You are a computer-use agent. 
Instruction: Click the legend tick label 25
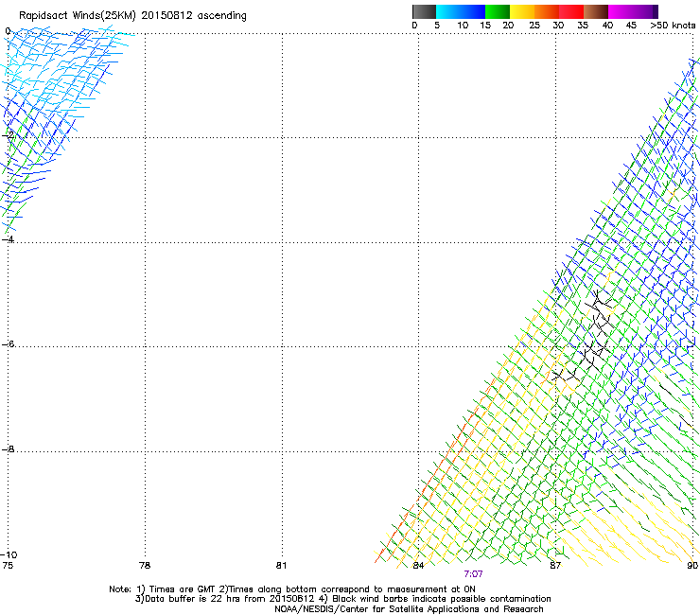tap(534, 26)
